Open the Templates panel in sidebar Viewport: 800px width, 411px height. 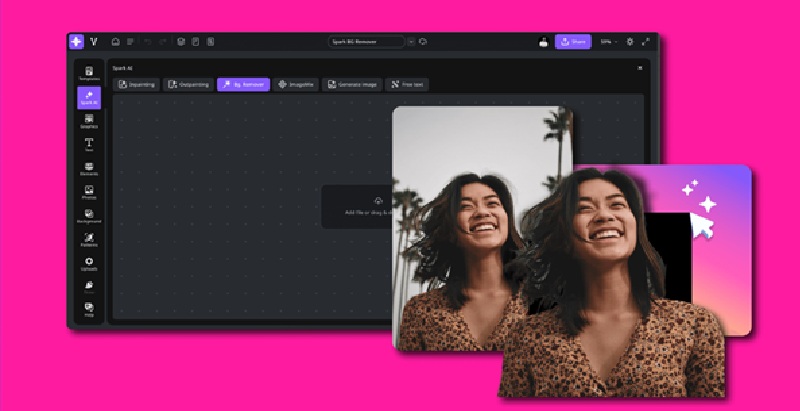89,74
